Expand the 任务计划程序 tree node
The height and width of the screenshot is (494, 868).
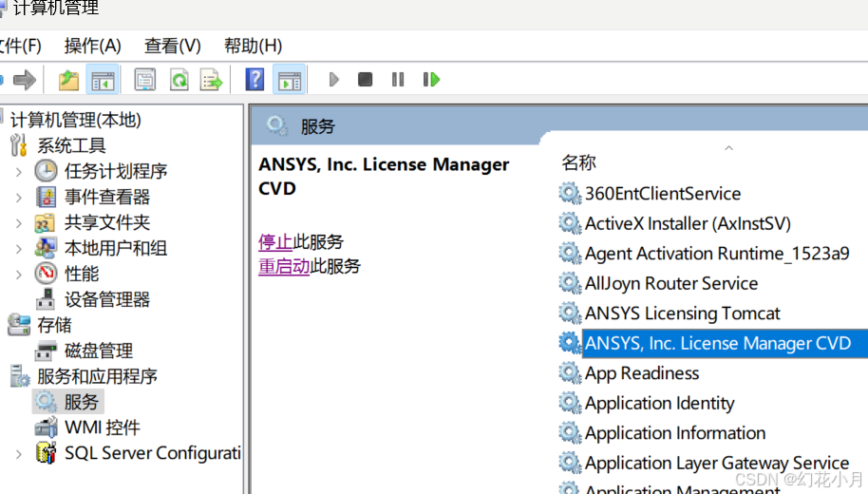(19, 171)
